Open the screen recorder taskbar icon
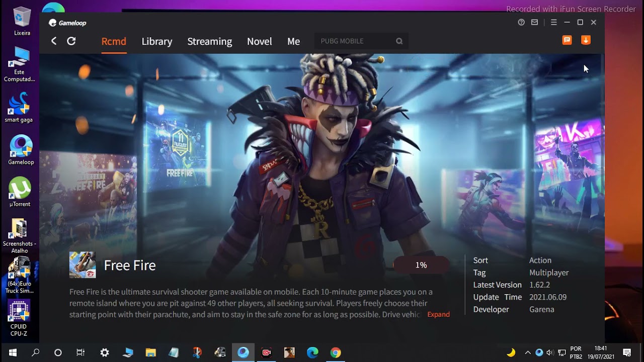This screenshot has height=362, width=644. [x=266, y=352]
